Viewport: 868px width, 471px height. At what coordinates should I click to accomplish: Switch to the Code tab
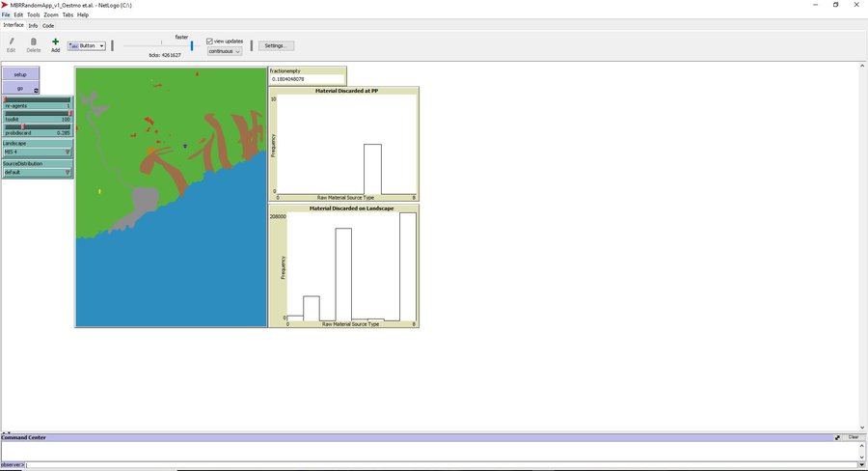click(48, 25)
